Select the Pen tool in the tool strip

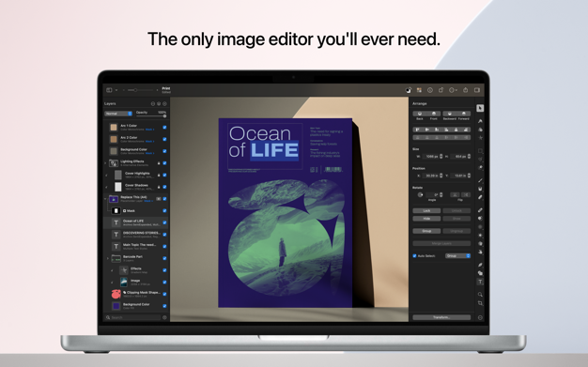point(480,265)
